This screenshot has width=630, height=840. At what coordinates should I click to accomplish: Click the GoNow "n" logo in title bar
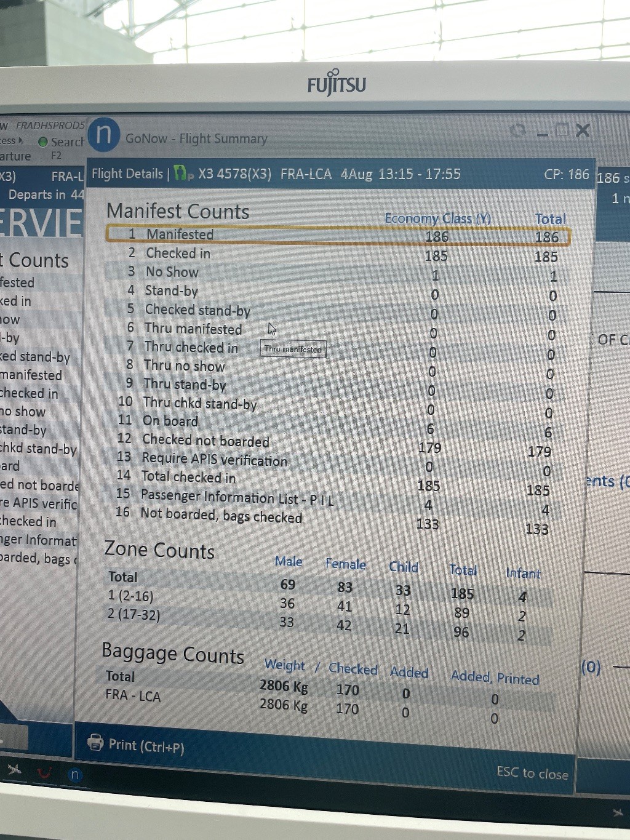[x=103, y=134]
